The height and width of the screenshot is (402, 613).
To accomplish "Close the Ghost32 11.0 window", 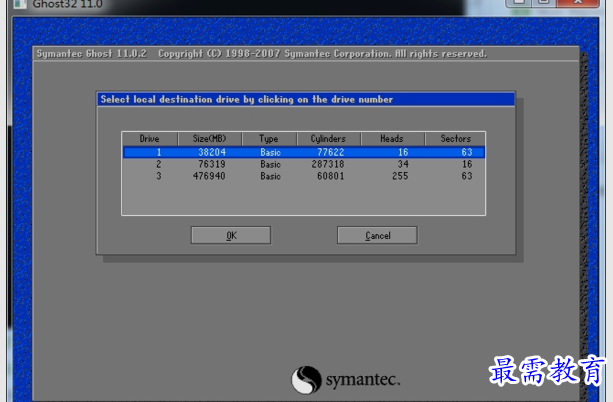I will click(577, 2).
